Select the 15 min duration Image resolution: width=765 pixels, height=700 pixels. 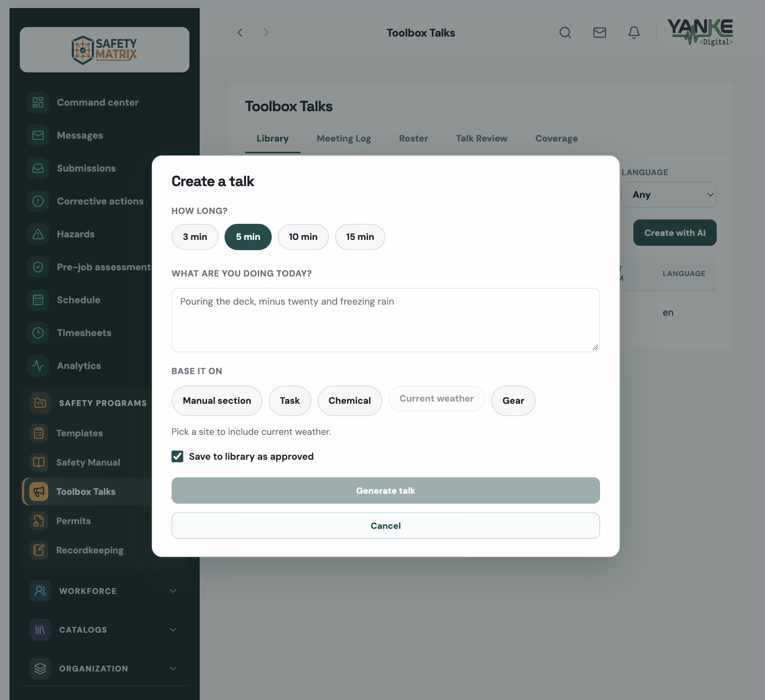tap(360, 237)
